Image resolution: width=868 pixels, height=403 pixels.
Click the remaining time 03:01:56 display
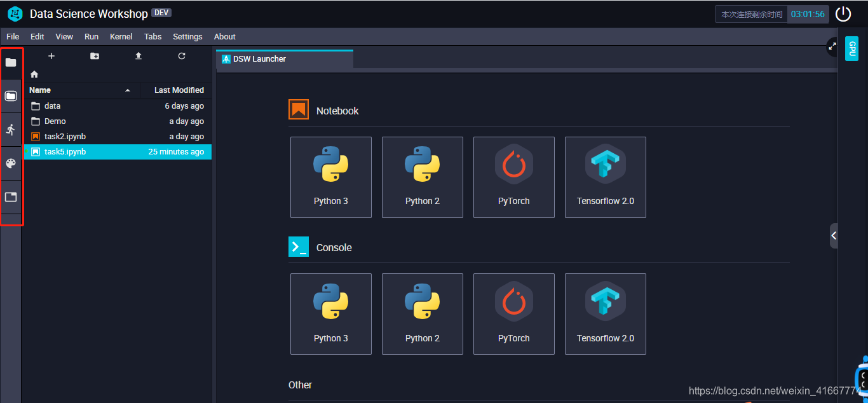click(x=808, y=14)
